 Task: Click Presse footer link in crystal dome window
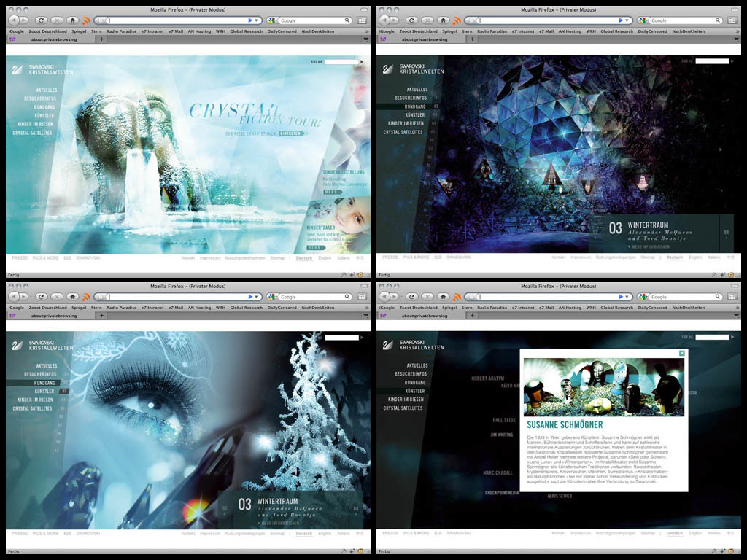pos(390,257)
